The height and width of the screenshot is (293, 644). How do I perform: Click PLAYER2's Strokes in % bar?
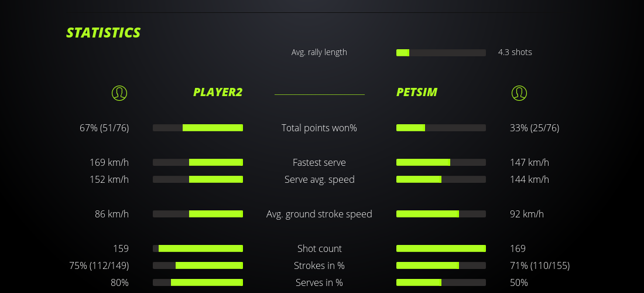(198, 265)
